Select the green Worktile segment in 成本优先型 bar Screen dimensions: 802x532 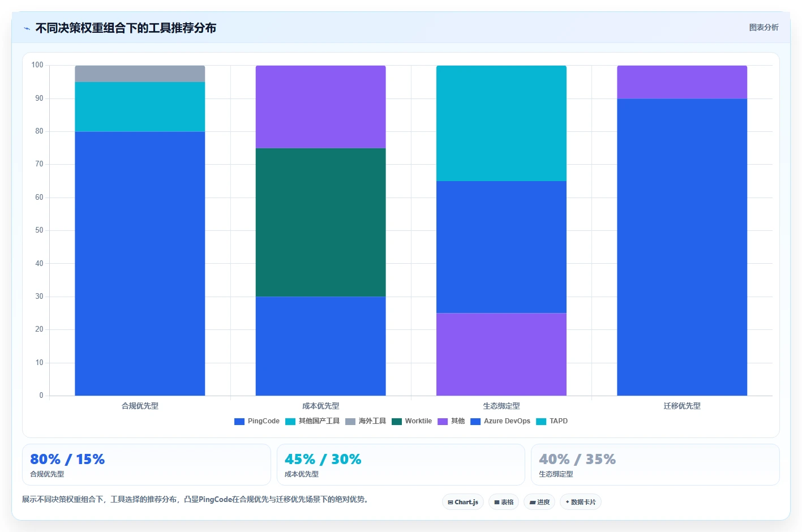click(320, 222)
